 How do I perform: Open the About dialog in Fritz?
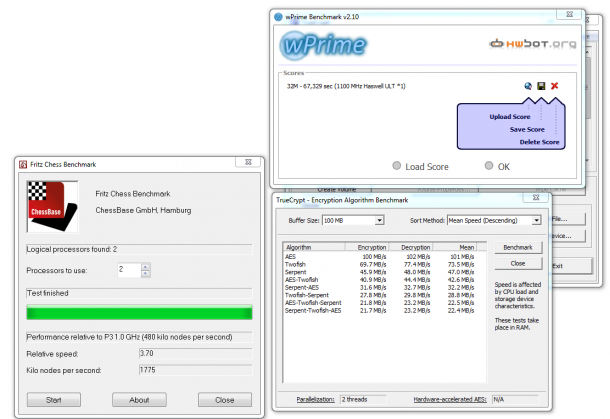[139, 400]
